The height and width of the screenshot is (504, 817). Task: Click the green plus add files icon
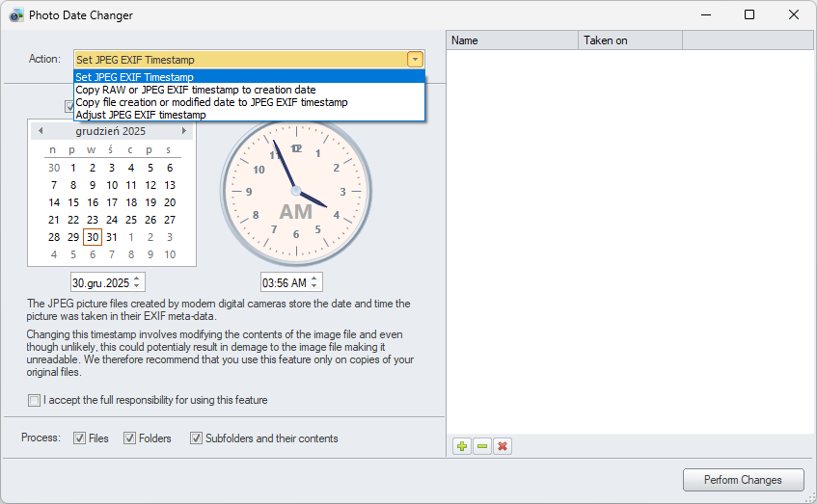pyautogui.click(x=462, y=446)
